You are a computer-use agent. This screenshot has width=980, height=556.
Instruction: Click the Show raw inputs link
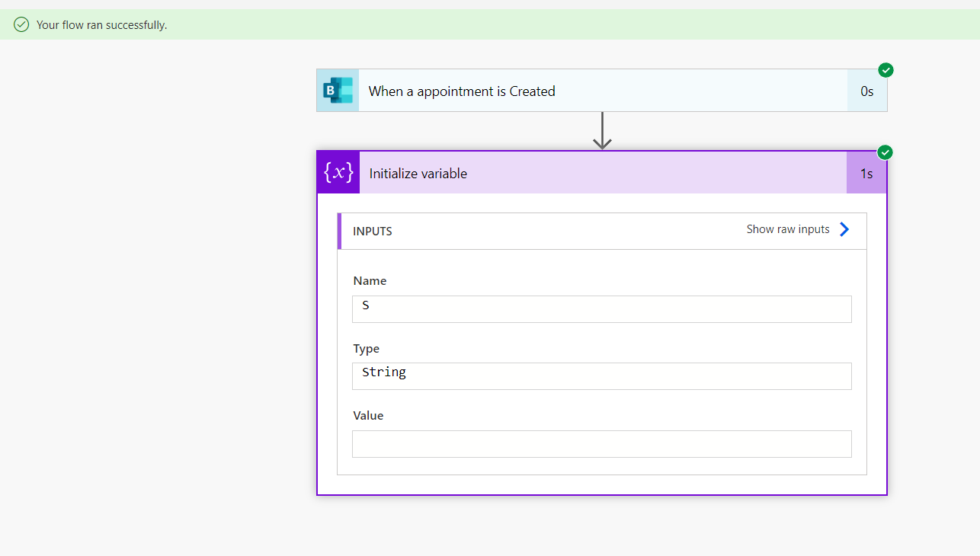[787, 228]
